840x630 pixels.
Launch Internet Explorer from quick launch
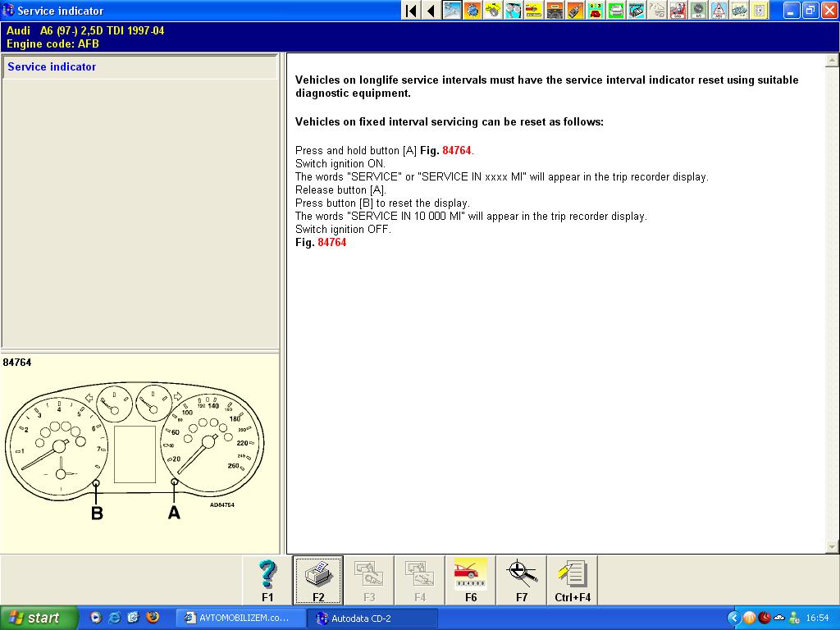[x=115, y=618]
